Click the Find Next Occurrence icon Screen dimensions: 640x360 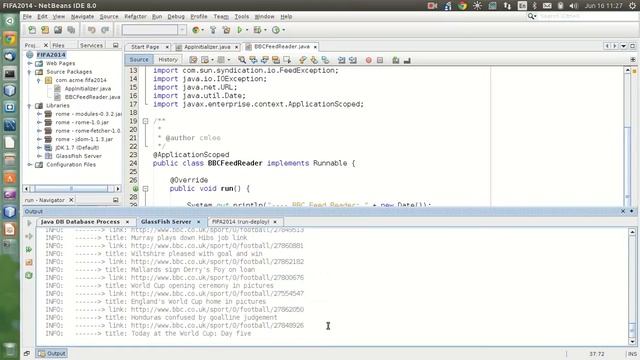click(x=265, y=60)
